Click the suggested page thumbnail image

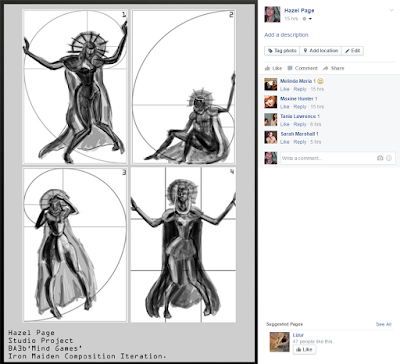click(279, 342)
